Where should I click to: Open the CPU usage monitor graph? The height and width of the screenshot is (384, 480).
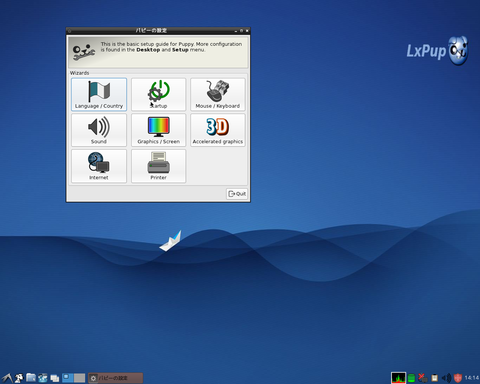[398, 378]
